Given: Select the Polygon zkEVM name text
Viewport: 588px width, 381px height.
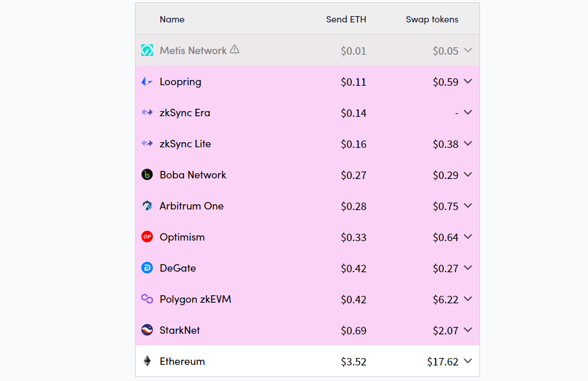Looking at the screenshot, I should tap(195, 299).
